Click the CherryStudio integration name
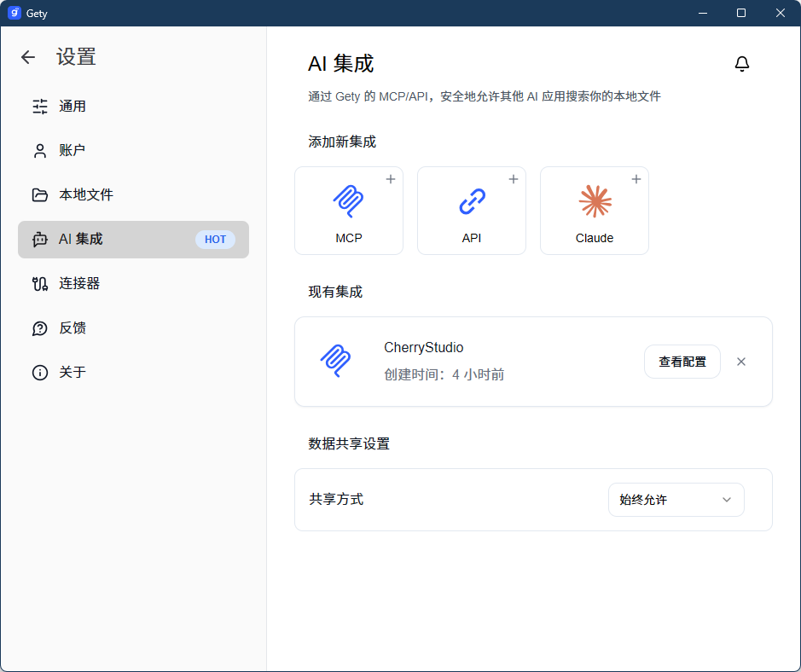The height and width of the screenshot is (672, 801). [x=423, y=348]
